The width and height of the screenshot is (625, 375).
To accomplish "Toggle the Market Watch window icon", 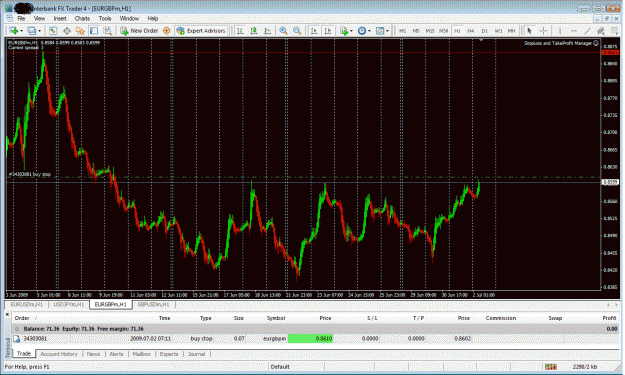I will (x=53, y=31).
